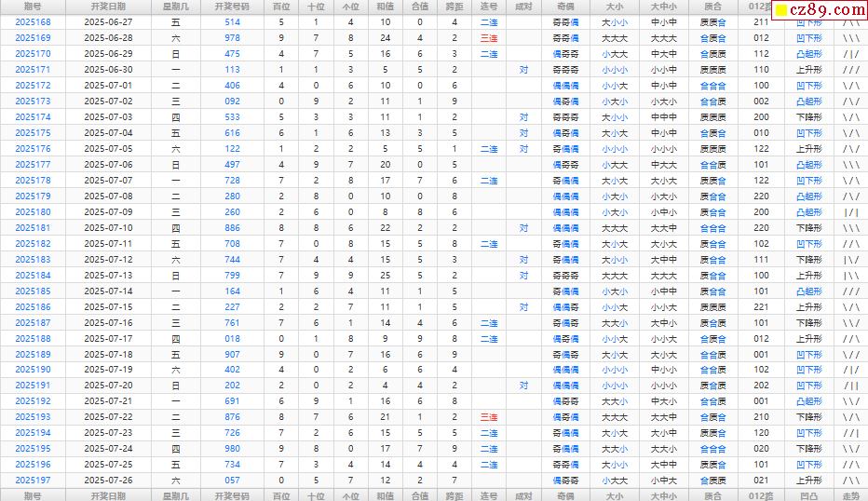Click 和值 header in bottom header row
The width and height of the screenshot is (868, 501).
[386, 496]
